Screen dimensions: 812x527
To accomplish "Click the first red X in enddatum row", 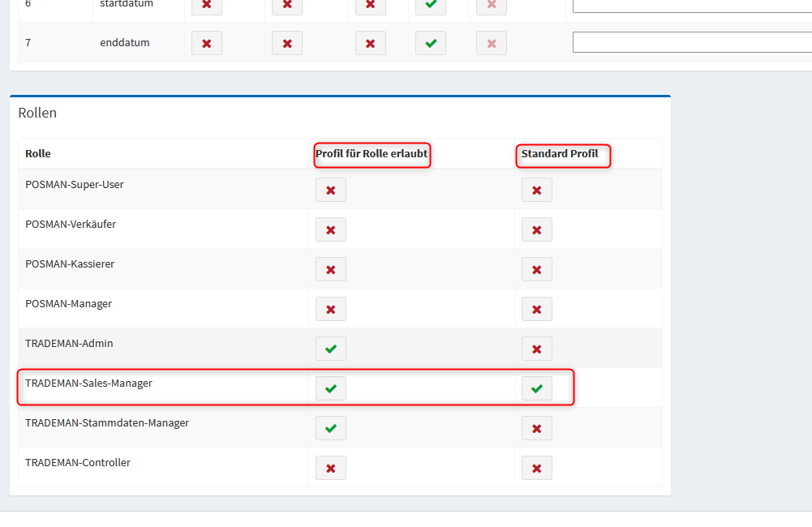I will (x=206, y=43).
